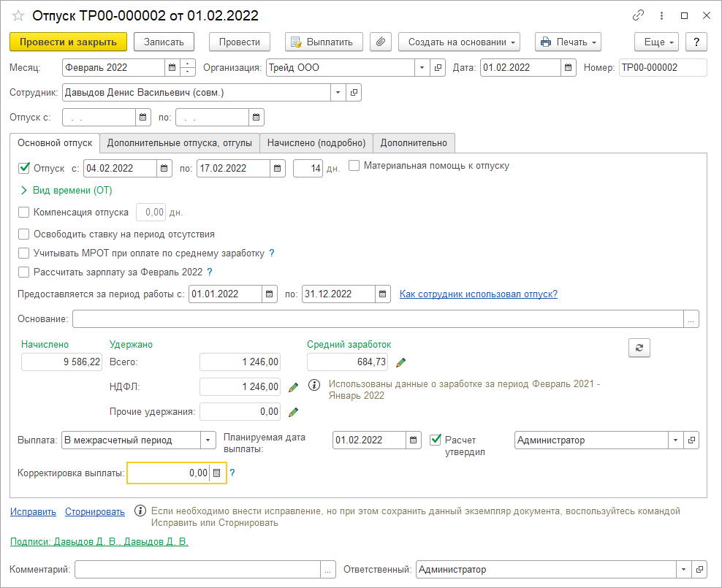
Task: Open Дополнительные отпуска, отгулы tab
Action: coord(179,142)
